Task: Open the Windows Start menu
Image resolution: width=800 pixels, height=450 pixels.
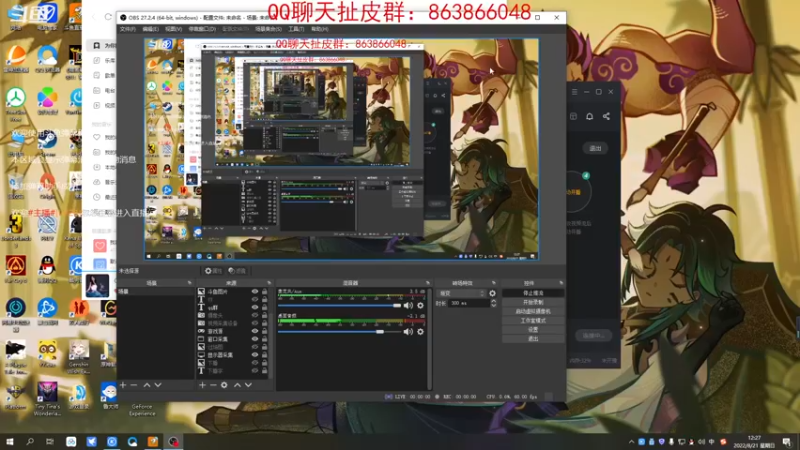Action: (9, 441)
